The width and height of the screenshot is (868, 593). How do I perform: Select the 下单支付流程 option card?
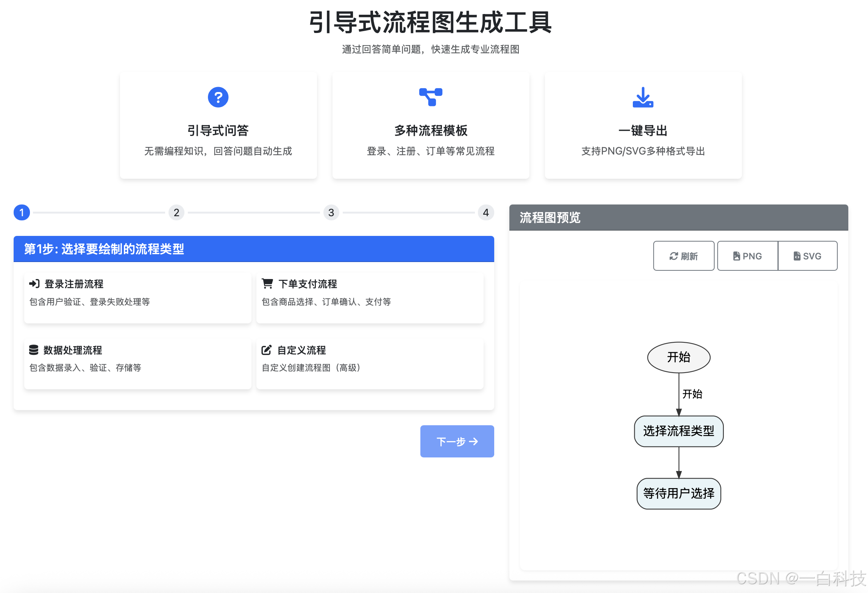(370, 298)
